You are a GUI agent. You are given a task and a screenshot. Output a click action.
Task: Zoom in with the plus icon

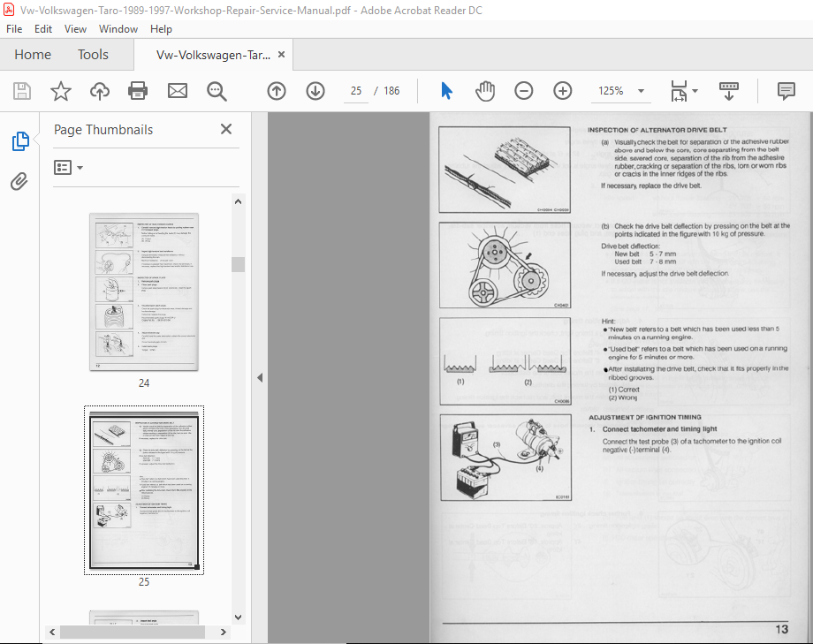click(x=563, y=91)
